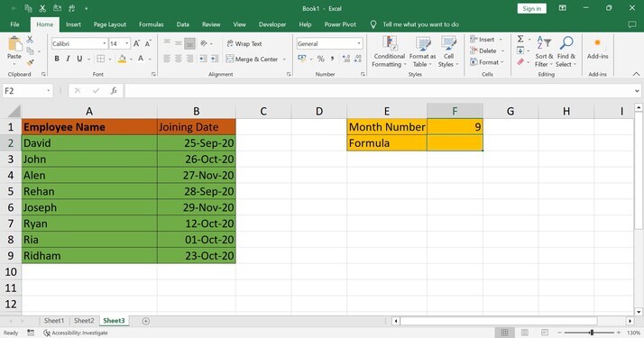Open the Find & Select menu
This screenshot has height=338, width=644.
tap(566, 51)
